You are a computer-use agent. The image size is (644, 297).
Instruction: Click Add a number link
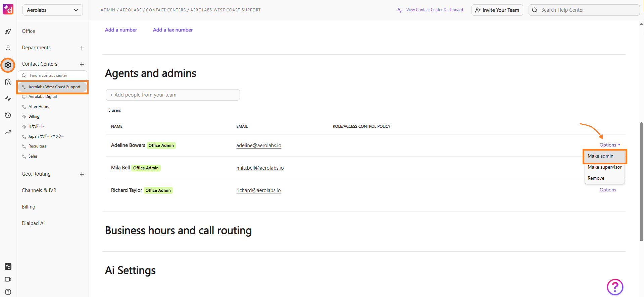point(121,30)
